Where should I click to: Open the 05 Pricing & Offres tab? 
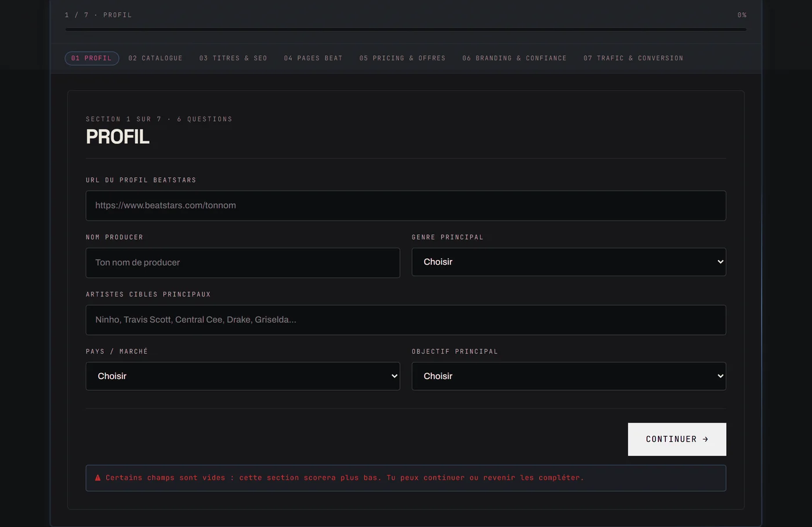(x=403, y=58)
